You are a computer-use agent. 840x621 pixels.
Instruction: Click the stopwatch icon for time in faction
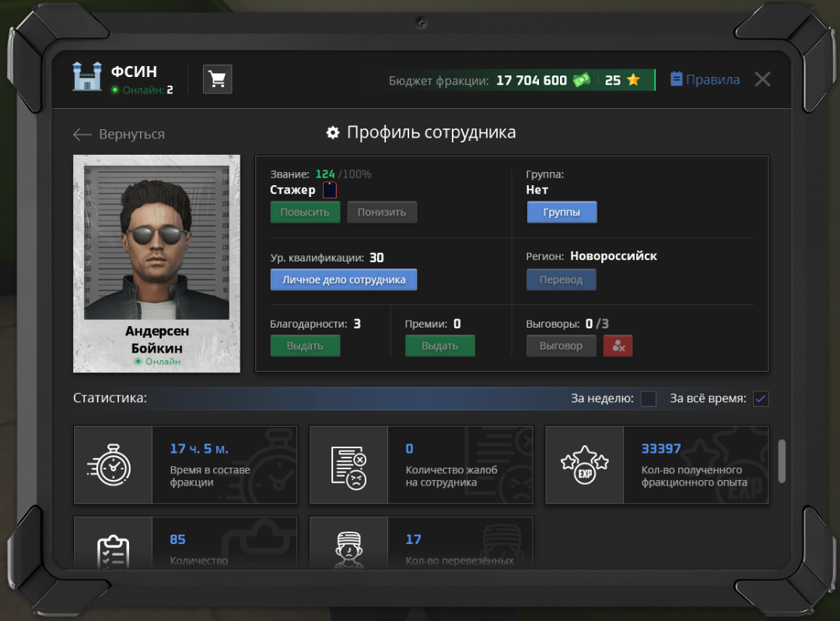110,465
